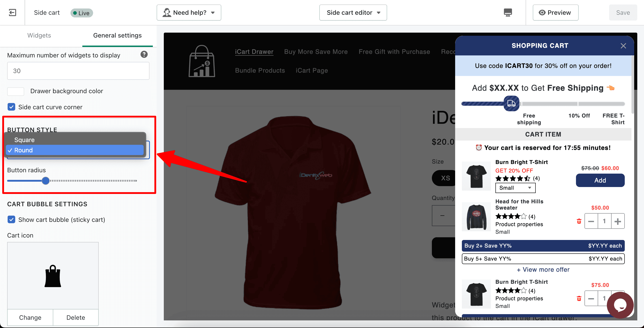Click the shopping bag cart icon preview
The image size is (644, 328).
tap(53, 276)
